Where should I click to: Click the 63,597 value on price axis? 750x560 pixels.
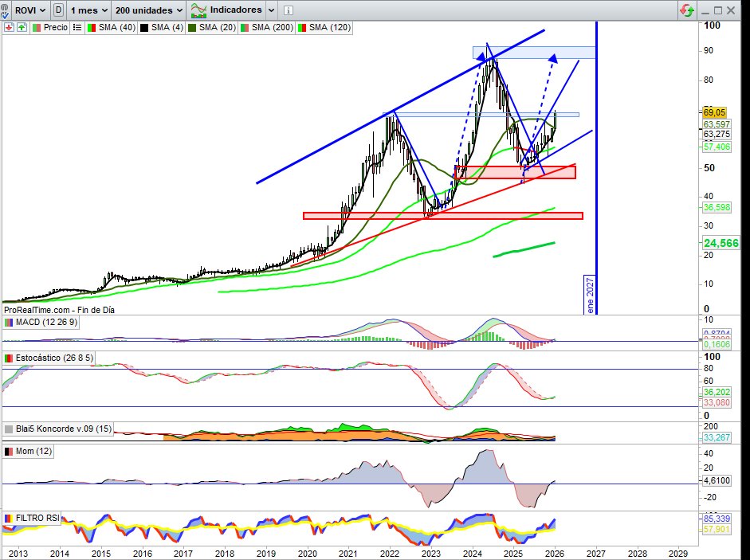click(717, 124)
